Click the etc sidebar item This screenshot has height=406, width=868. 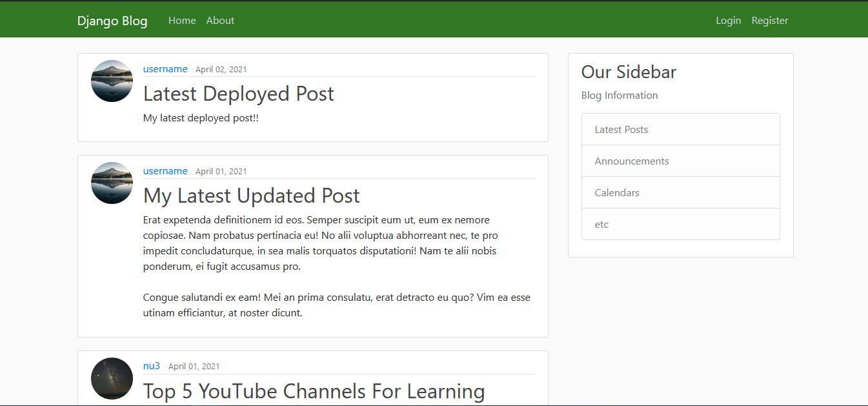click(681, 224)
